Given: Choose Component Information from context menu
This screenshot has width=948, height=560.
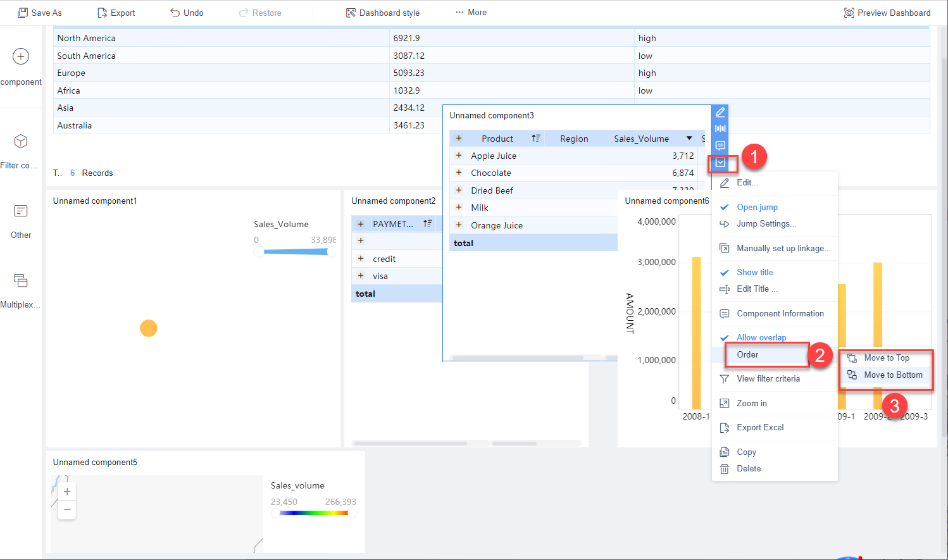Looking at the screenshot, I should coord(780,313).
